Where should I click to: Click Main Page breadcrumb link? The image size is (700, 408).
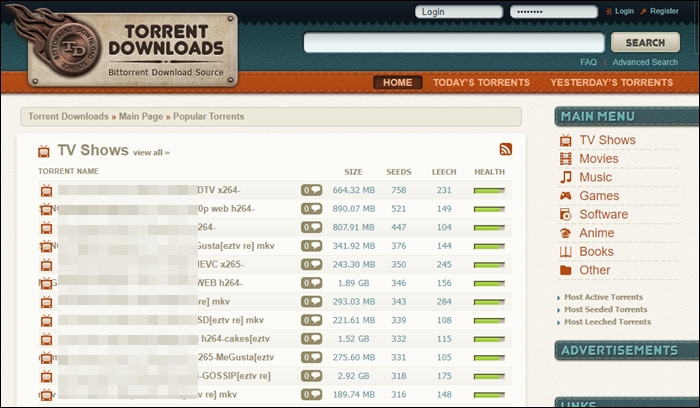pyautogui.click(x=141, y=117)
